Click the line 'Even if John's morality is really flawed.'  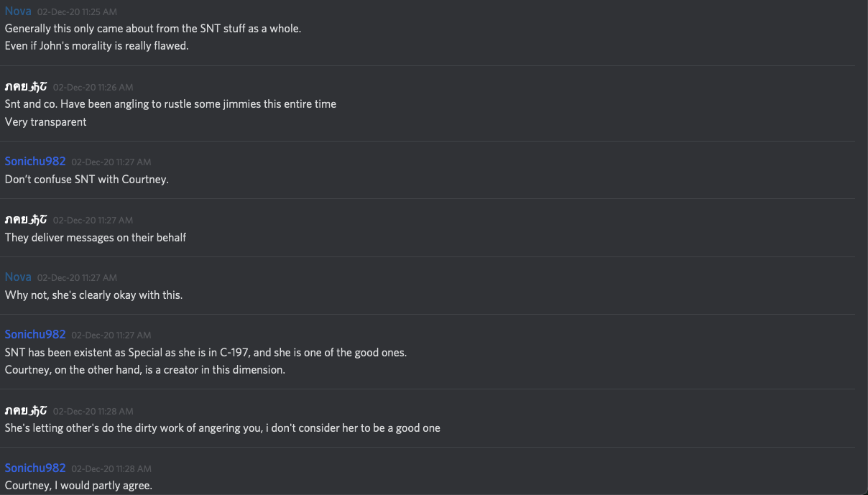[x=96, y=47]
